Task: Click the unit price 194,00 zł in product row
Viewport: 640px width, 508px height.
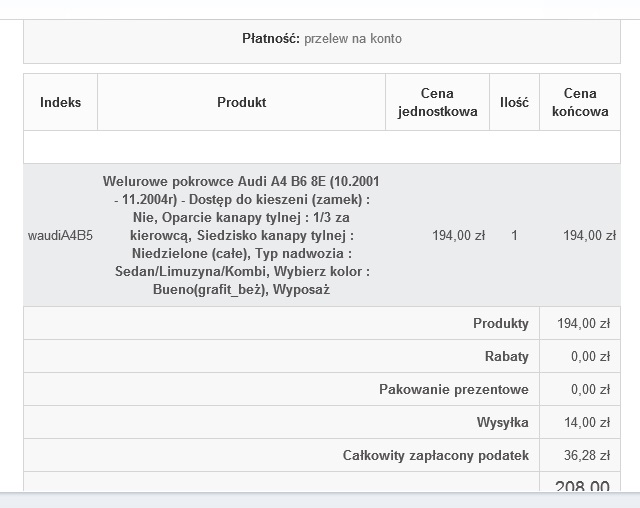Action: click(x=459, y=236)
